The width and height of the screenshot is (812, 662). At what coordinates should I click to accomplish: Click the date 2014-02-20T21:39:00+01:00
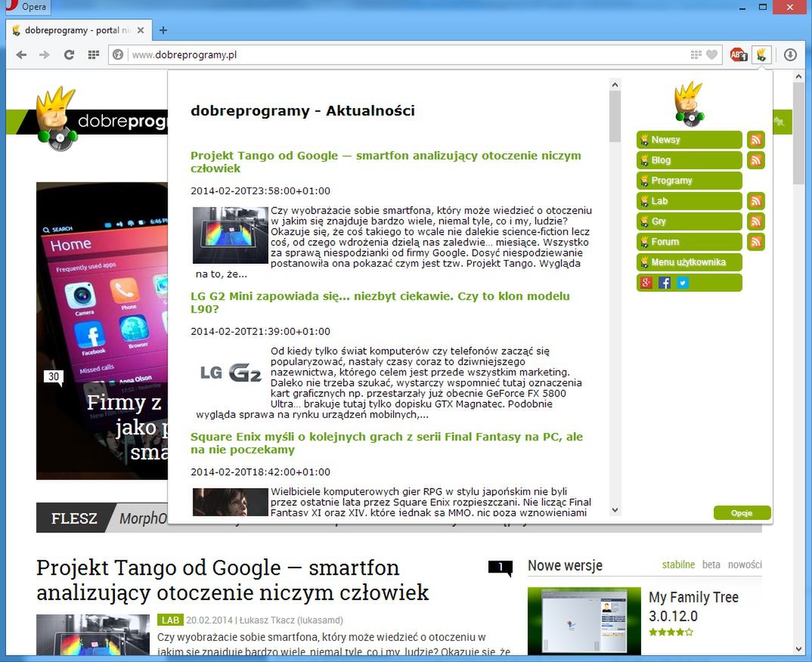(261, 331)
